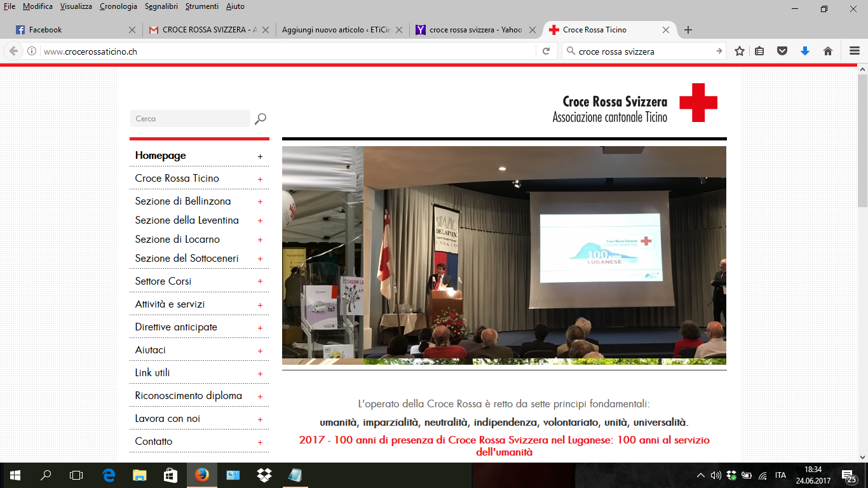Click the address bar URL
The image size is (868, 488).
click(90, 51)
